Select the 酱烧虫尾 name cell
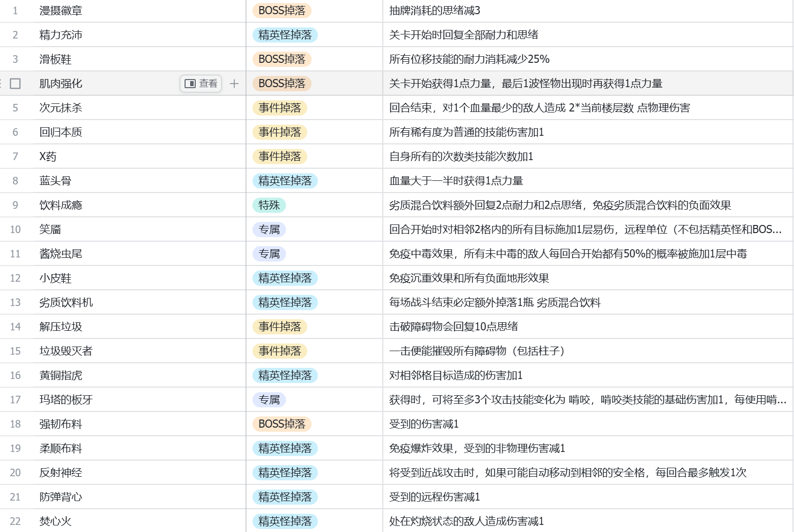Image resolution: width=794 pixels, height=532 pixels. click(x=139, y=254)
